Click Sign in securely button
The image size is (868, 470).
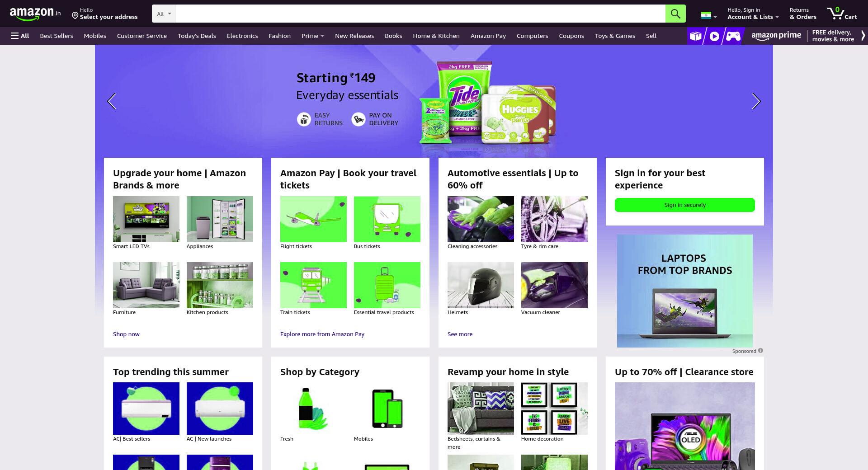(x=685, y=205)
